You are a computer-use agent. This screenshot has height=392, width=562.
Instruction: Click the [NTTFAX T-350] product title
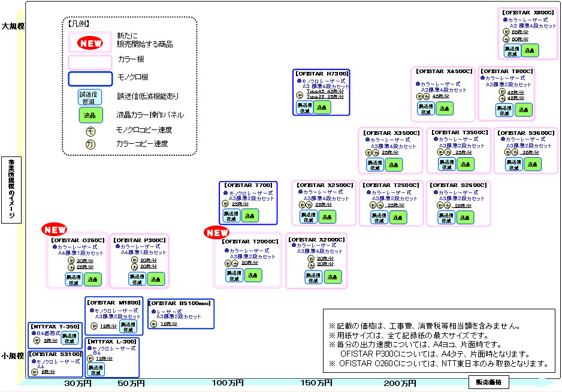[x=55, y=327]
